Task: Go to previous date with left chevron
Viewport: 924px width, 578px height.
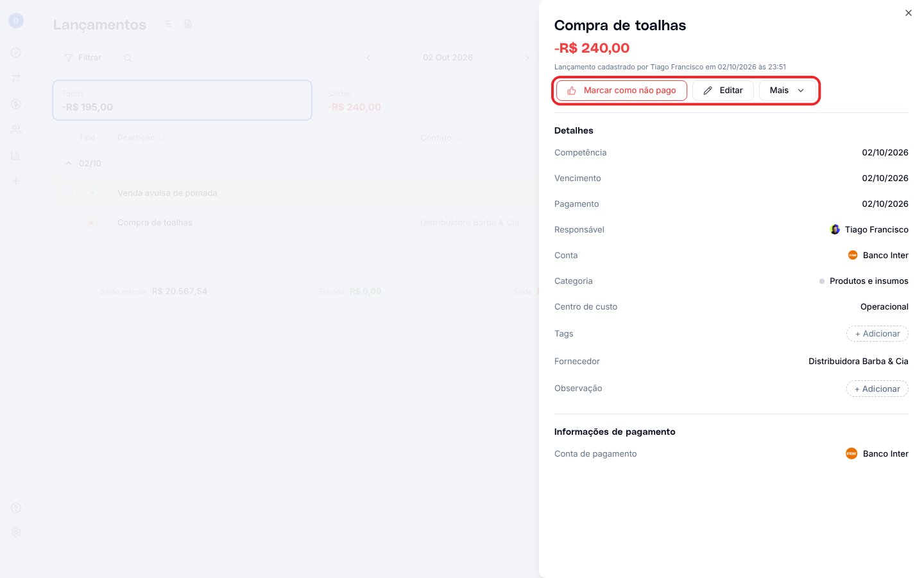Action: pyautogui.click(x=368, y=58)
